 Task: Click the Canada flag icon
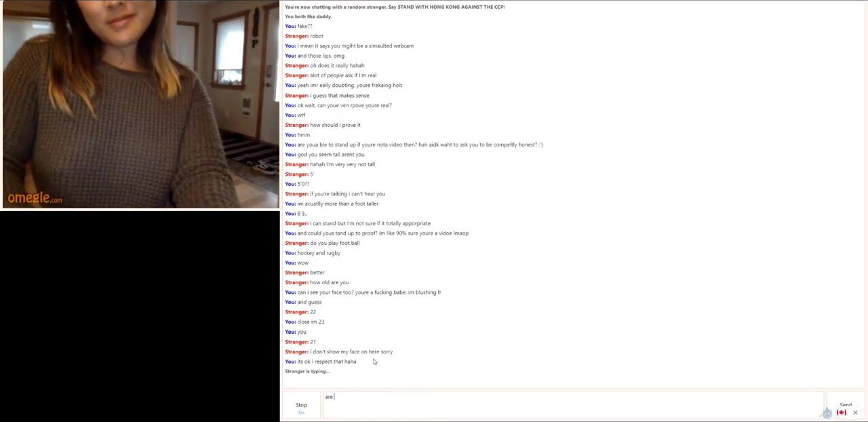tap(842, 413)
